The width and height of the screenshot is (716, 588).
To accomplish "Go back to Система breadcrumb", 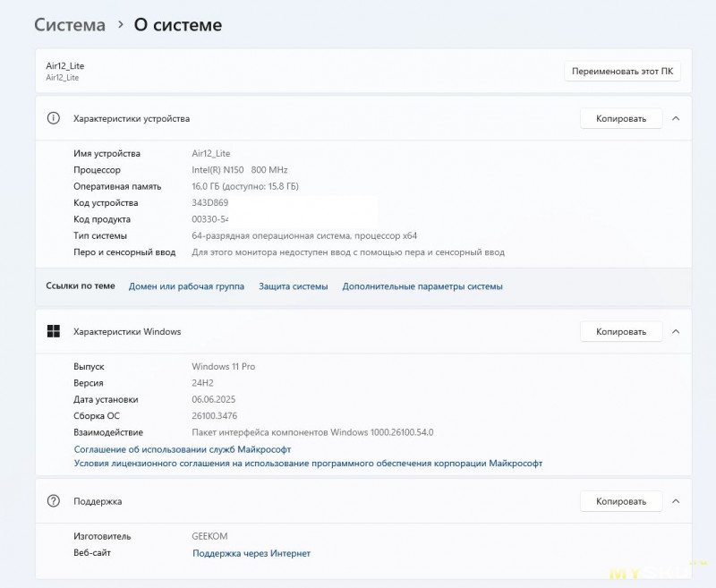I will point(70,25).
